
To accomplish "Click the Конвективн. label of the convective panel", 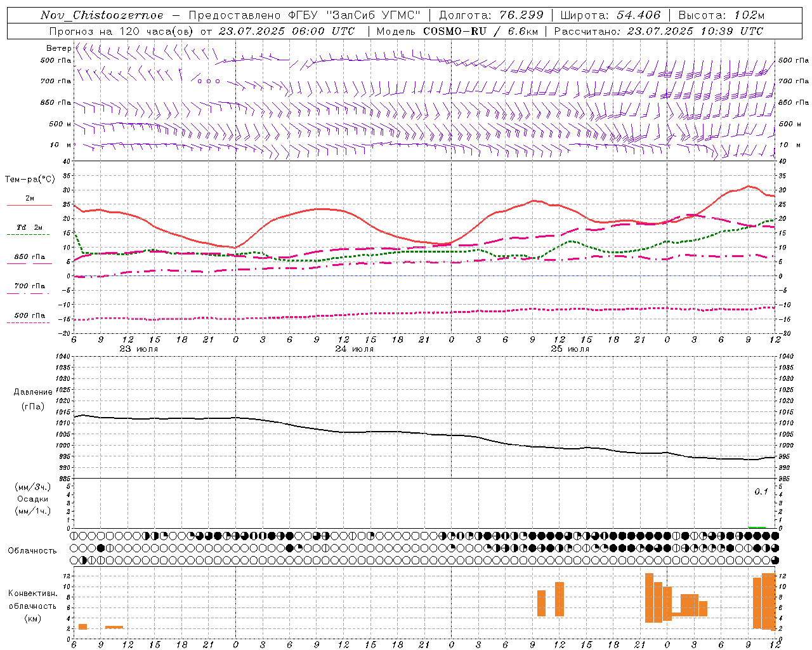I will click(x=33, y=594).
